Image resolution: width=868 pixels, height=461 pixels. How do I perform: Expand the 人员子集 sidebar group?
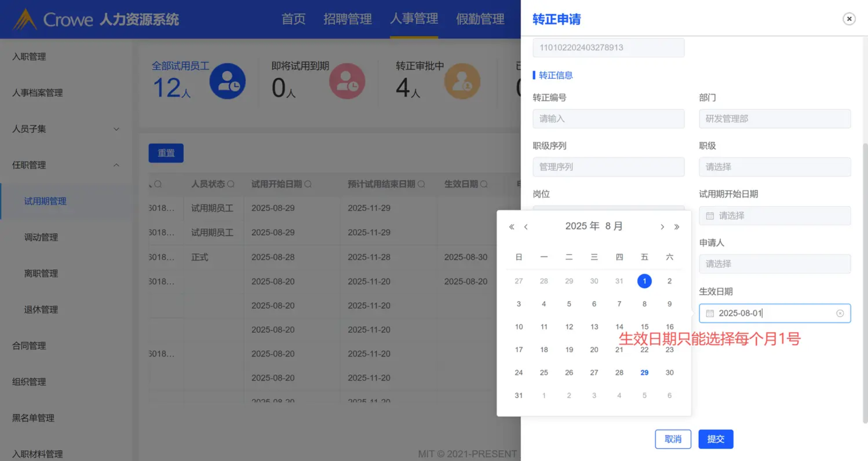116,129
